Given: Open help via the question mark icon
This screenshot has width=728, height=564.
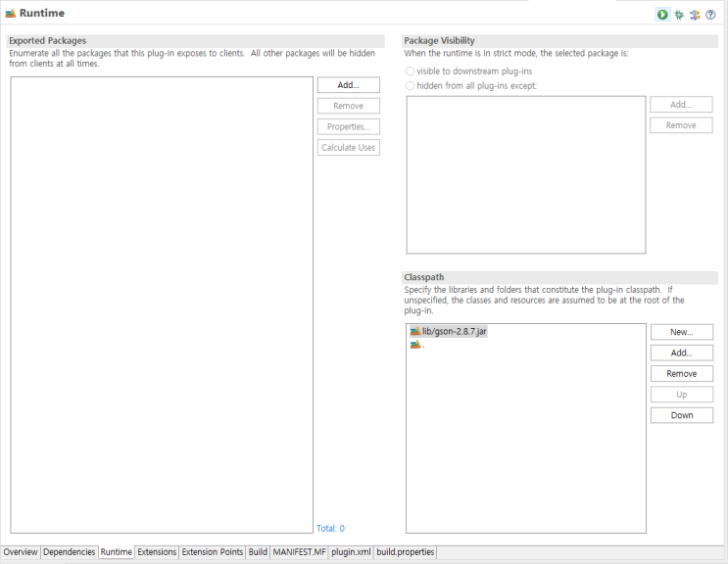Looking at the screenshot, I should pyautogui.click(x=710, y=15).
